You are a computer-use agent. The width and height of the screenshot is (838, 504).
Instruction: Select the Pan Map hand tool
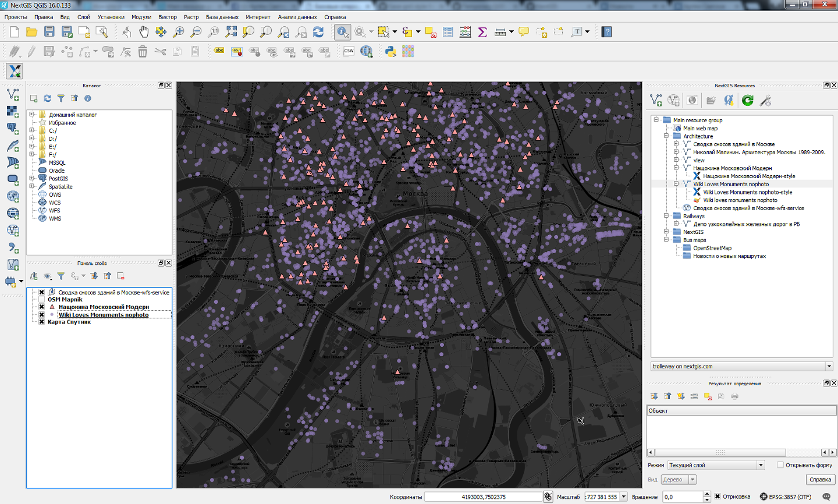tap(144, 32)
